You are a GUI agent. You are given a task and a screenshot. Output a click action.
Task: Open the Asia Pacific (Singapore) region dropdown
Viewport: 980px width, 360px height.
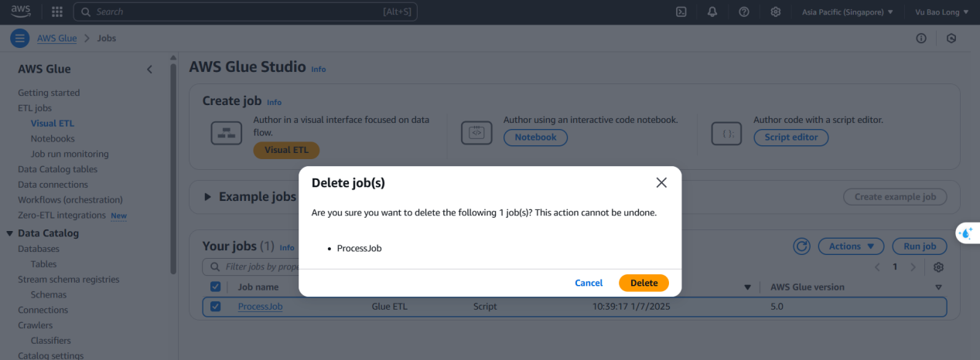click(847, 12)
